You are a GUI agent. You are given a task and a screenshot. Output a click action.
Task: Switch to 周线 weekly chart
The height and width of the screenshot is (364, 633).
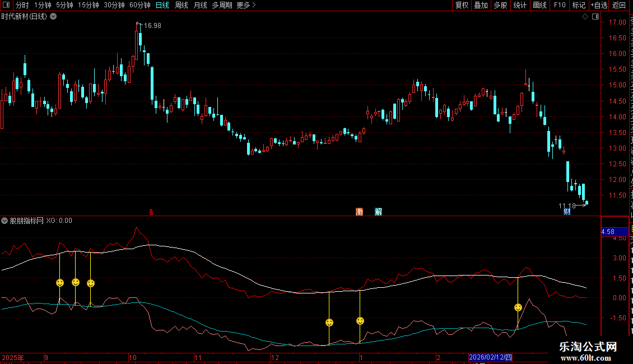pyautogui.click(x=181, y=5)
